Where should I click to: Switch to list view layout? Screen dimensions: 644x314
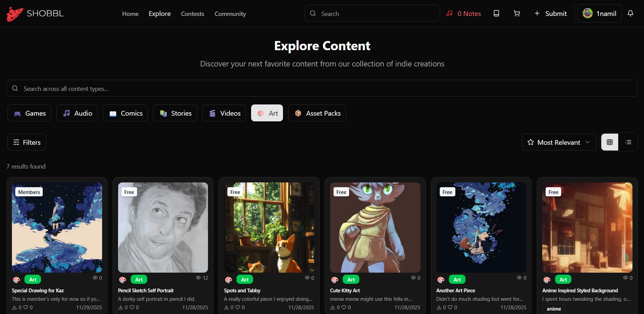[628, 142]
